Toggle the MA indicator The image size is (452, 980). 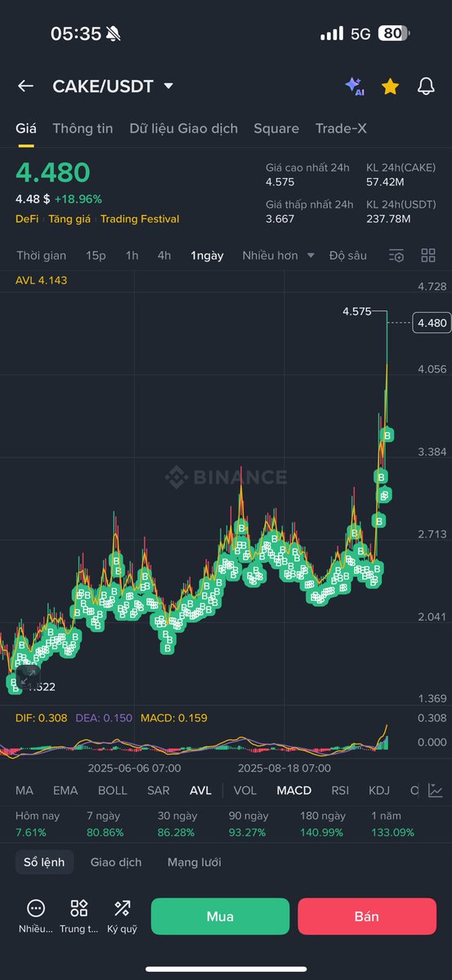pos(25,791)
